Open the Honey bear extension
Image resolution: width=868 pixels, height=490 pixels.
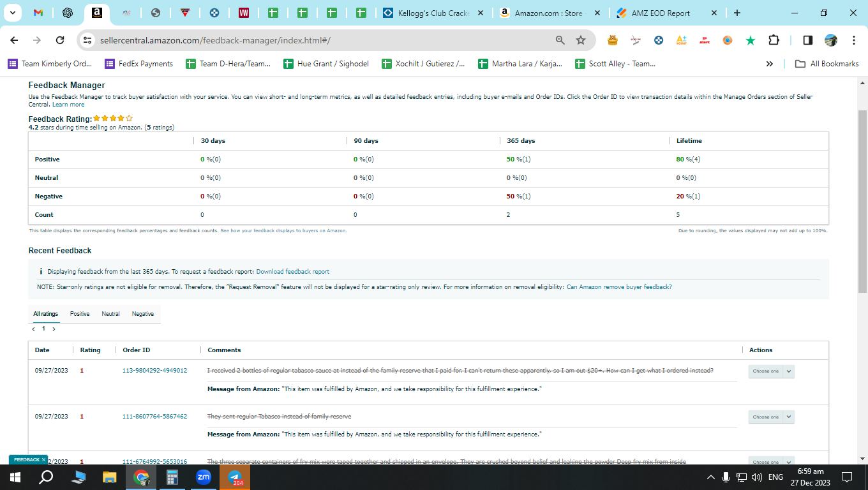613,40
